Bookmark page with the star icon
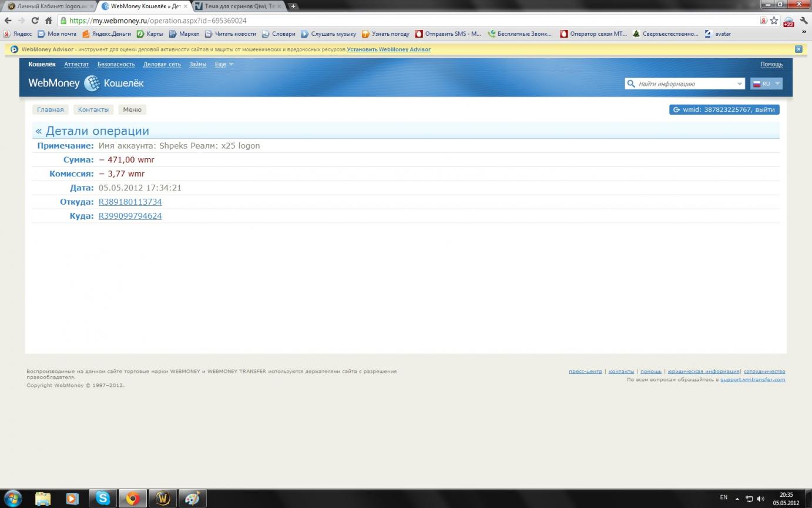The image size is (812, 508). click(774, 21)
